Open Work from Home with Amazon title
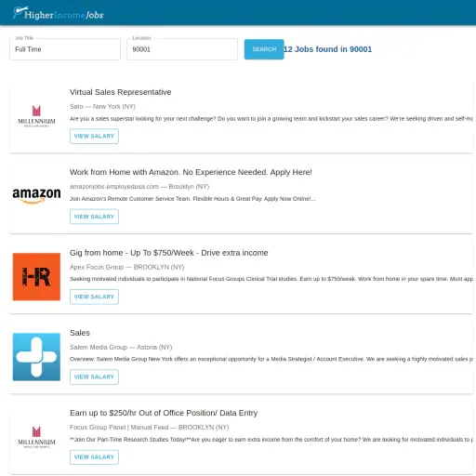 tap(191, 172)
